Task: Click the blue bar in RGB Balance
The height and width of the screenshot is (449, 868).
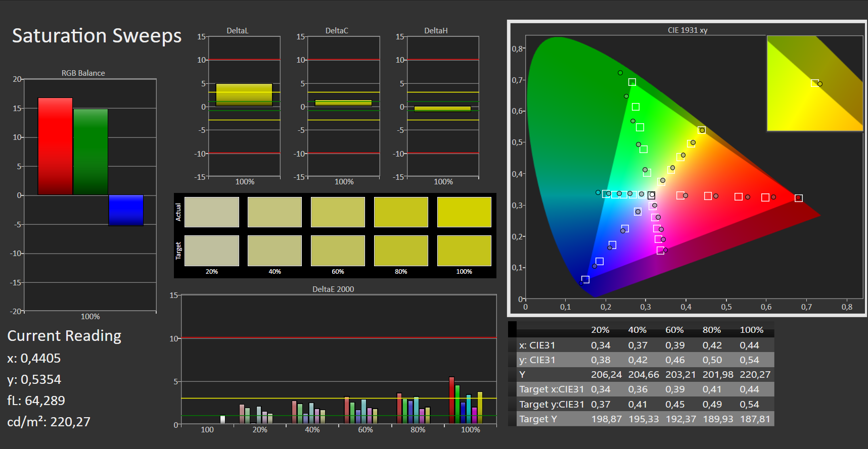Action: 126,210
